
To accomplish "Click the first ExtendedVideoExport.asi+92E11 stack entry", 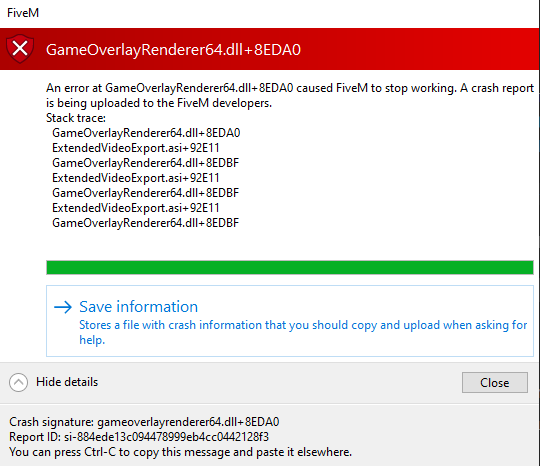I will [136, 148].
